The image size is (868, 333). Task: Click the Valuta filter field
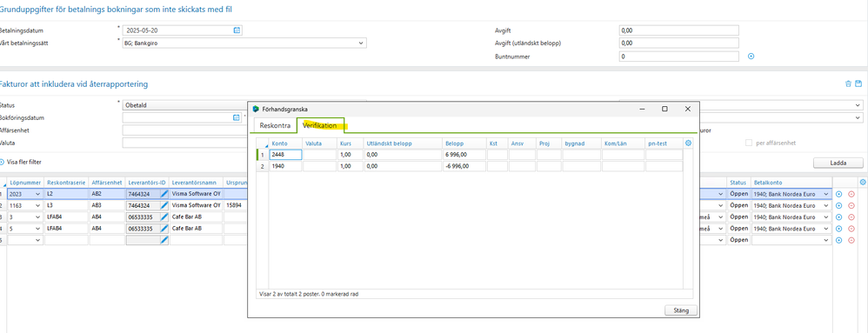[x=184, y=143]
